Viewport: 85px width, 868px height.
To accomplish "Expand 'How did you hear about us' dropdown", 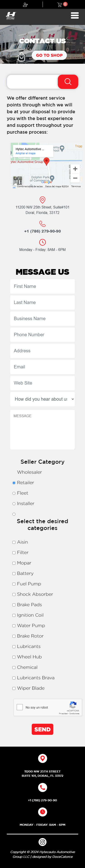I will (43, 399).
